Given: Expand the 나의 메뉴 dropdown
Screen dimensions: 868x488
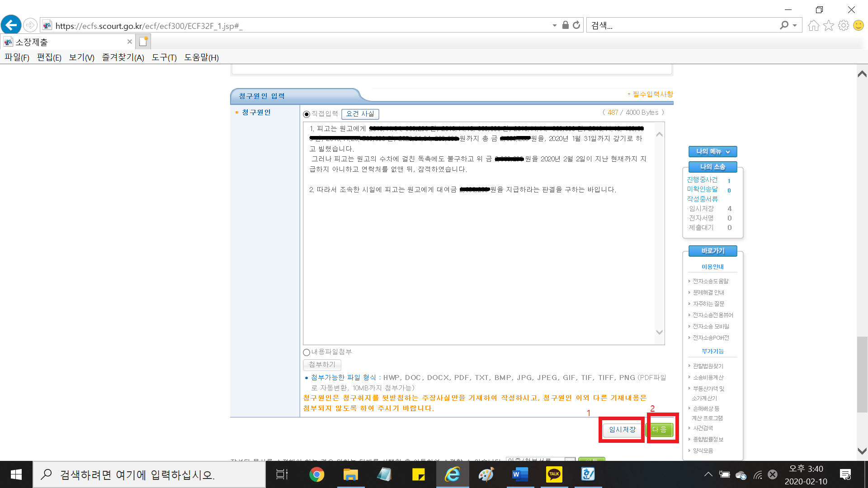Looking at the screenshot, I should (x=712, y=151).
